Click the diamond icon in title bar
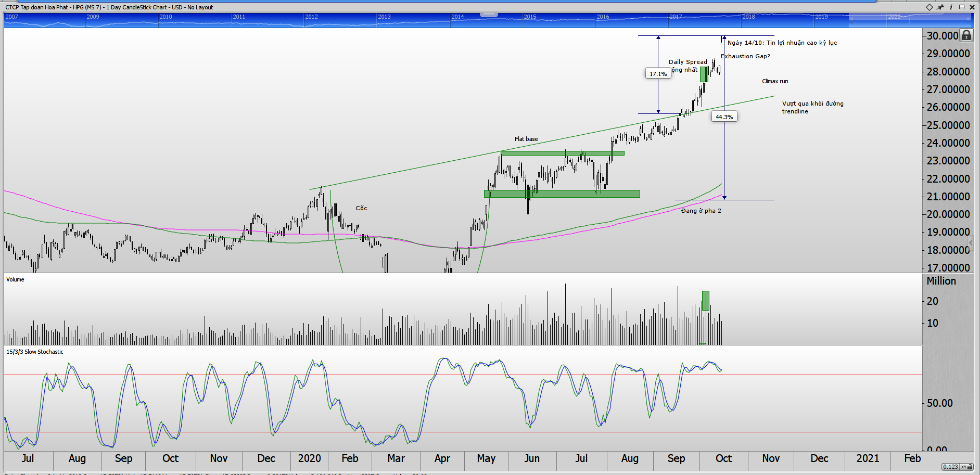The image size is (980, 475). coord(930,7)
